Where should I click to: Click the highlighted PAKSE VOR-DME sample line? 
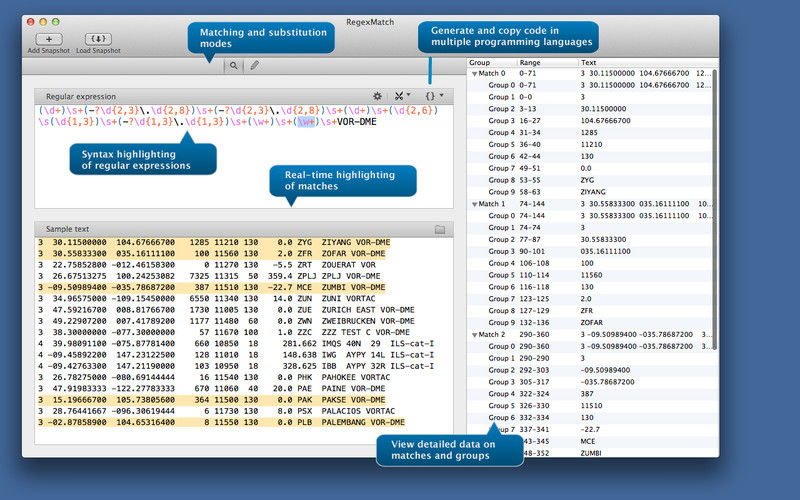(212, 399)
